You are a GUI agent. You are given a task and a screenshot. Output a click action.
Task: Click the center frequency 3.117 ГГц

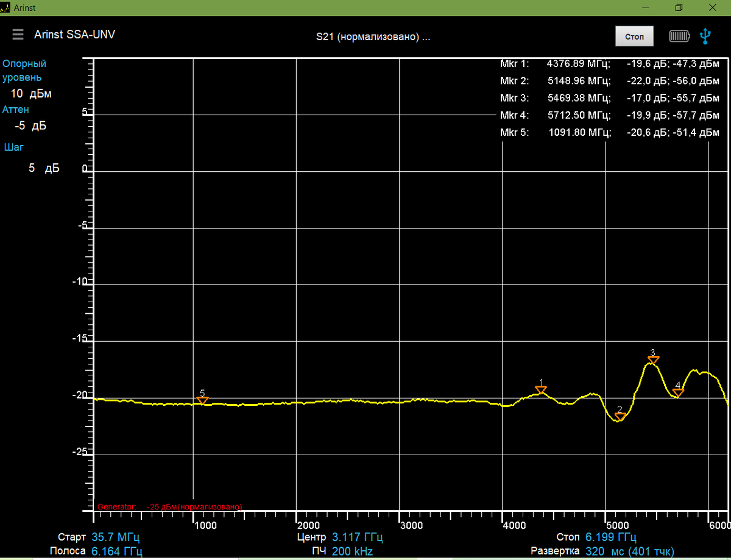(357, 537)
